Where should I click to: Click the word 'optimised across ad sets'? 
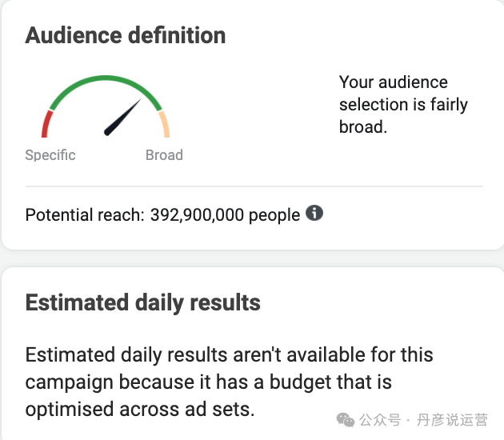[140, 409]
